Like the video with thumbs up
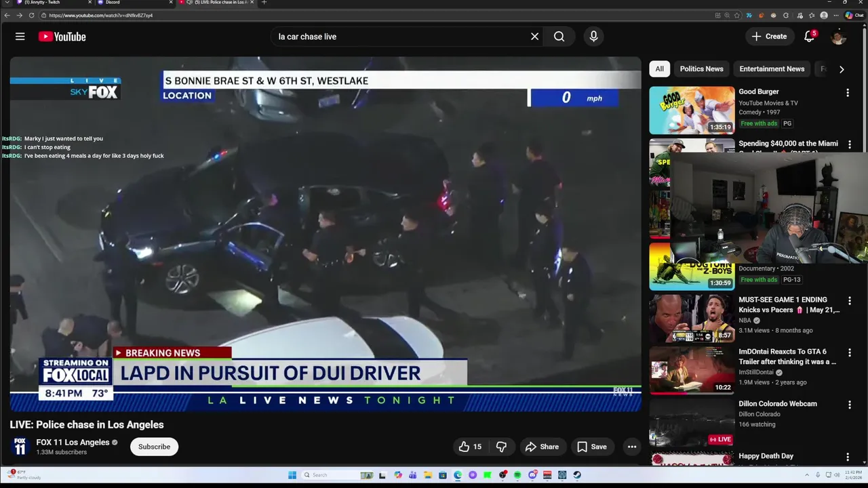The image size is (868, 488). pyautogui.click(x=470, y=447)
